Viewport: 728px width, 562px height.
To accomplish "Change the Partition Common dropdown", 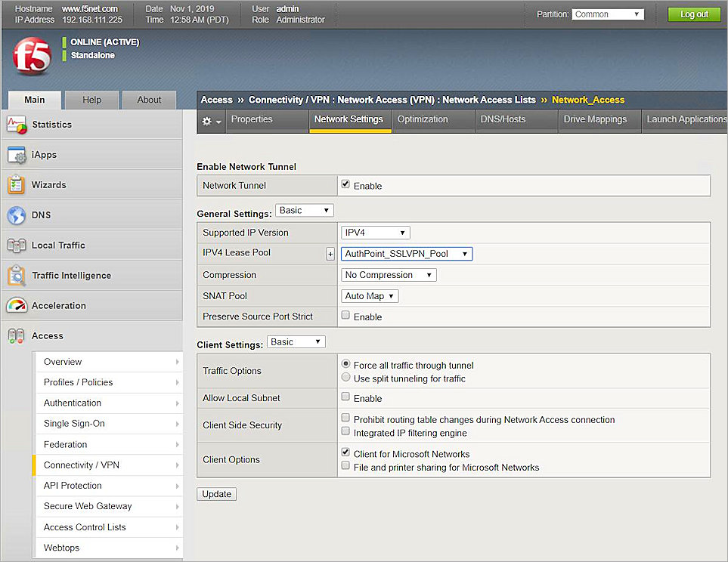I will [x=607, y=14].
